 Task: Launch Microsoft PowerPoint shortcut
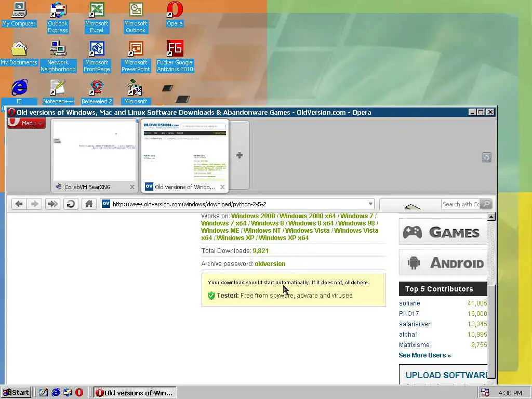click(x=136, y=56)
